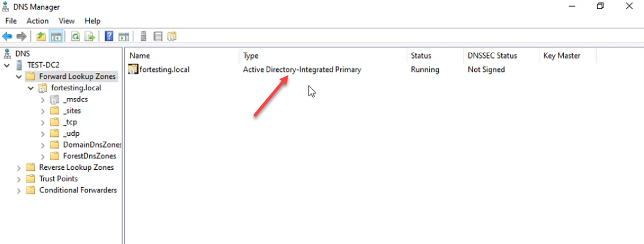Select the _msdcs tree item

point(75,99)
